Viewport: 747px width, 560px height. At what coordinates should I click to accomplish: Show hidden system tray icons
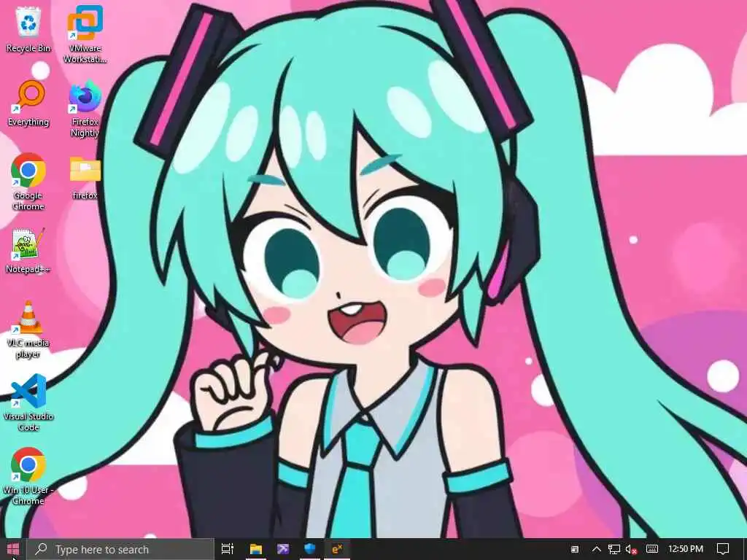tap(597, 549)
